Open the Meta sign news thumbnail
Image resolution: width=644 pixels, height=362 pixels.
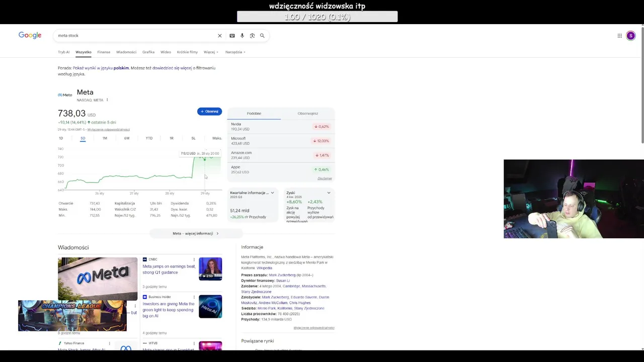[x=98, y=279]
